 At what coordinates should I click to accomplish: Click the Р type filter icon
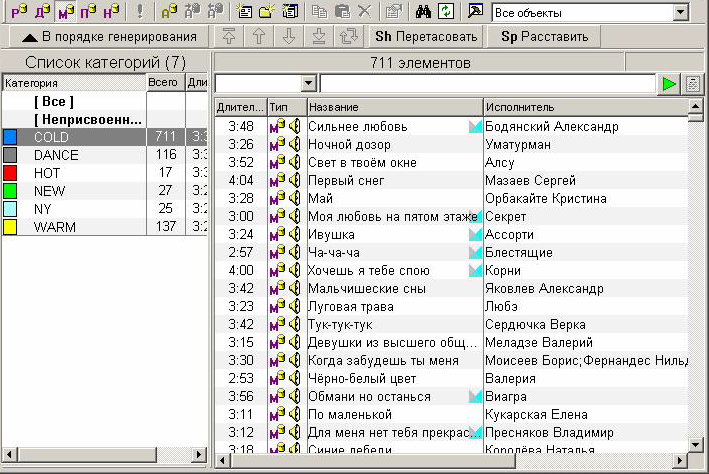point(16,12)
